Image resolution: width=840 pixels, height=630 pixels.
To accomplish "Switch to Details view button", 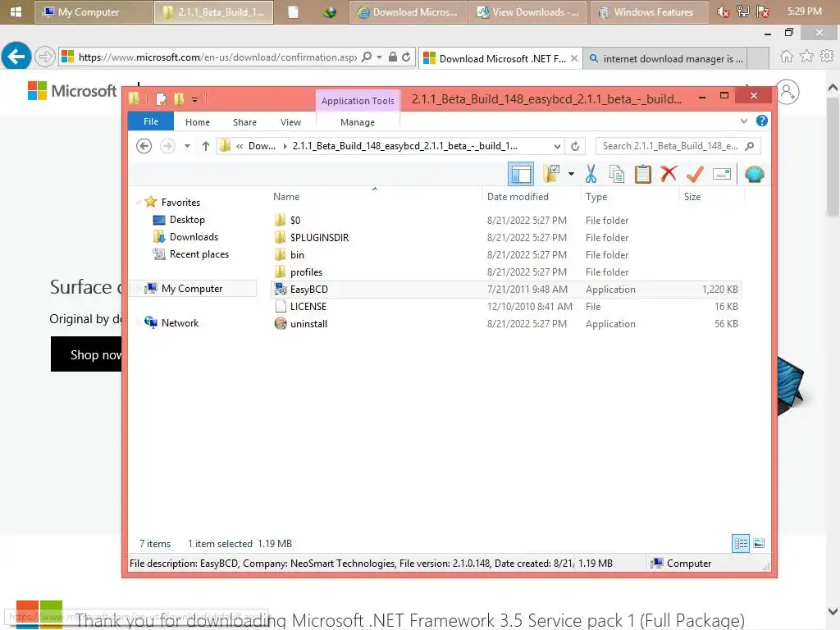I will (741, 543).
